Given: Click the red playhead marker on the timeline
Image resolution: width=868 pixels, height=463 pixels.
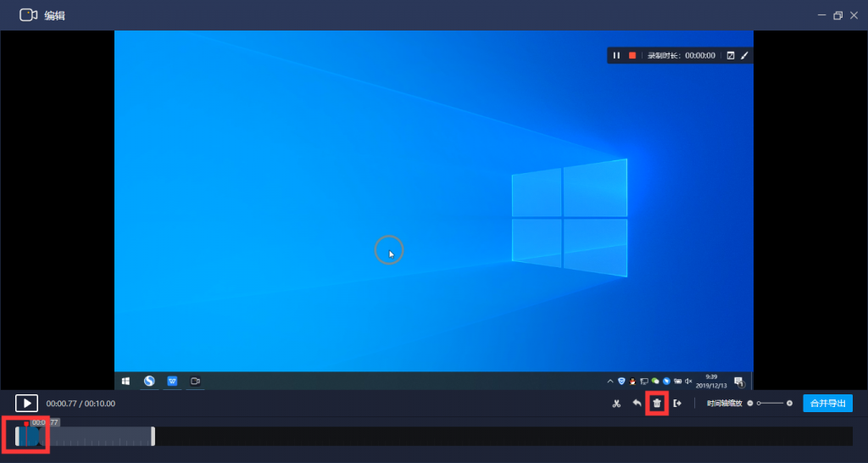Looking at the screenshot, I should [26, 424].
